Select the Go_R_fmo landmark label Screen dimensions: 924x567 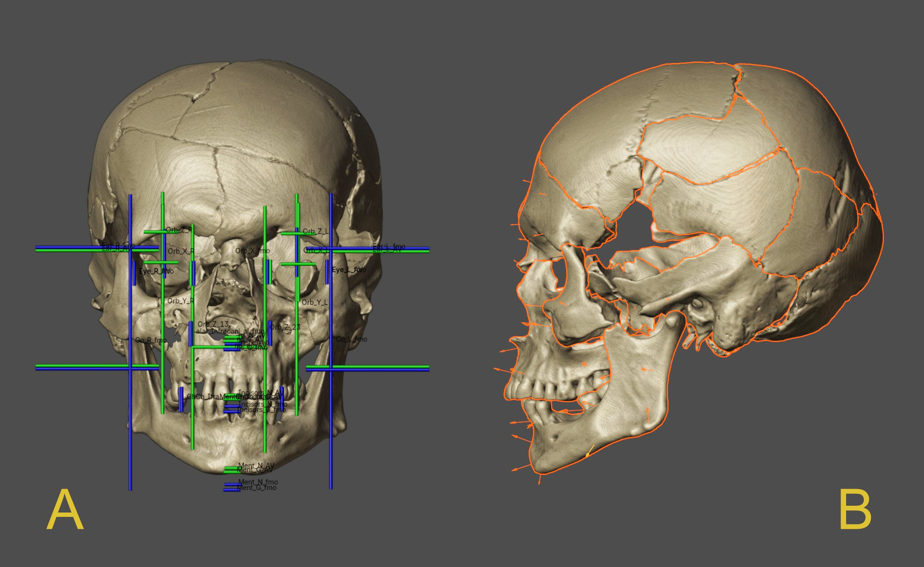coord(151,340)
